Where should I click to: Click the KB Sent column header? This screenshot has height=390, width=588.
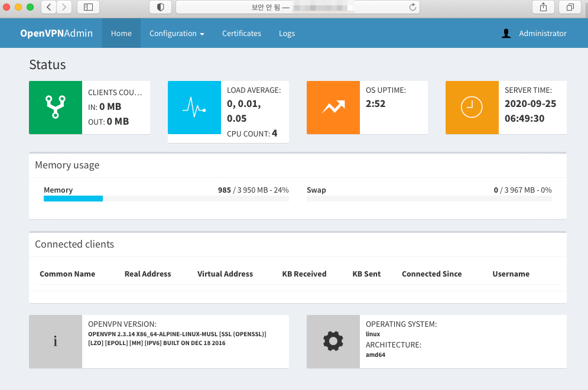366,274
